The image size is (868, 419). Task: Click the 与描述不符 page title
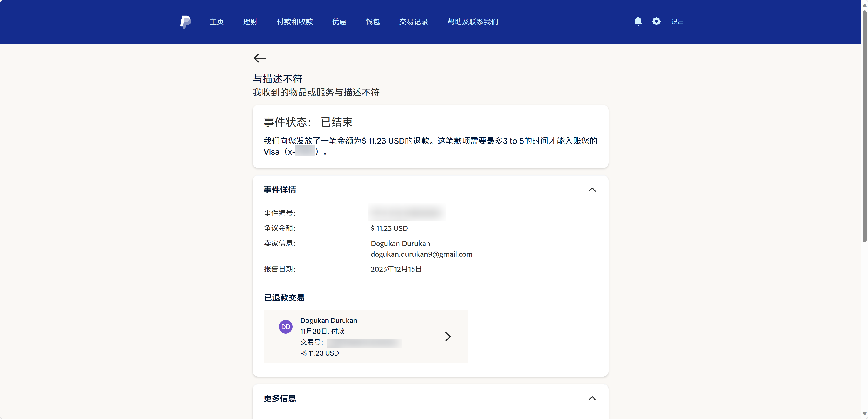click(x=277, y=79)
